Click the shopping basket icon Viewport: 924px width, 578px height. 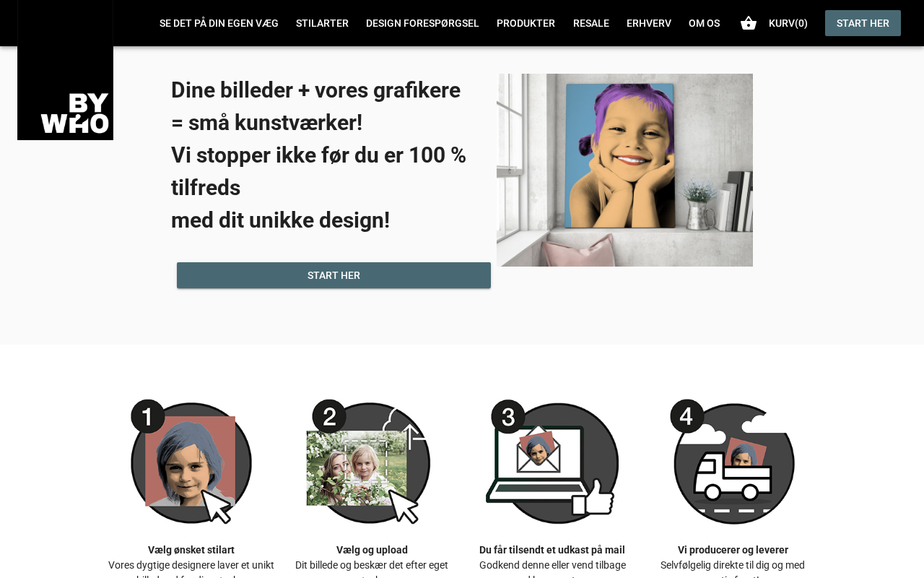[749, 23]
